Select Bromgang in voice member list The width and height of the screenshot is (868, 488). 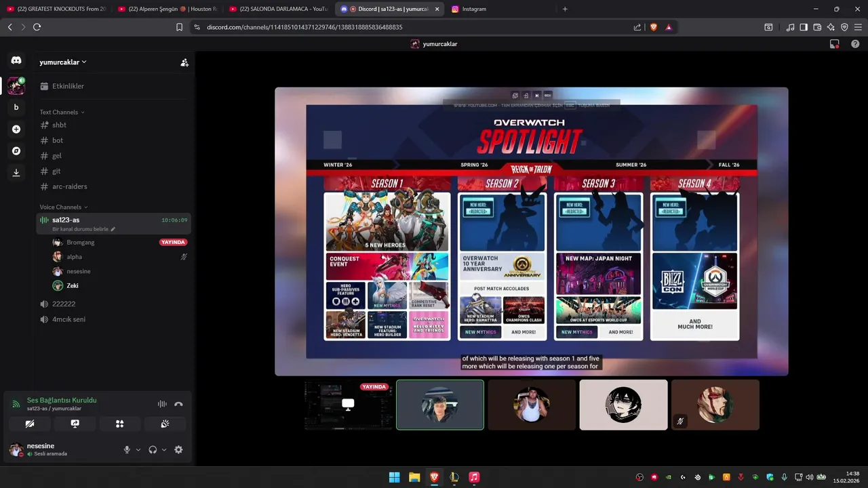[x=119, y=242]
